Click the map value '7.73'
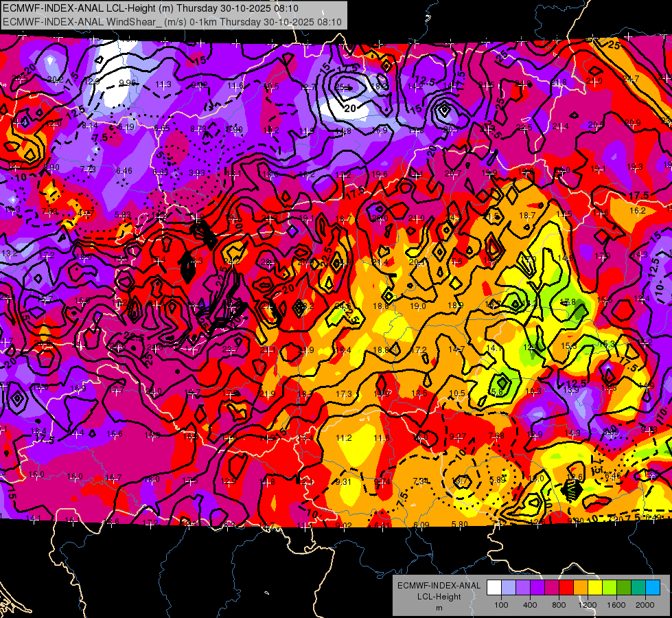Image resolution: width=672 pixels, height=618 pixels. [88, 170]
